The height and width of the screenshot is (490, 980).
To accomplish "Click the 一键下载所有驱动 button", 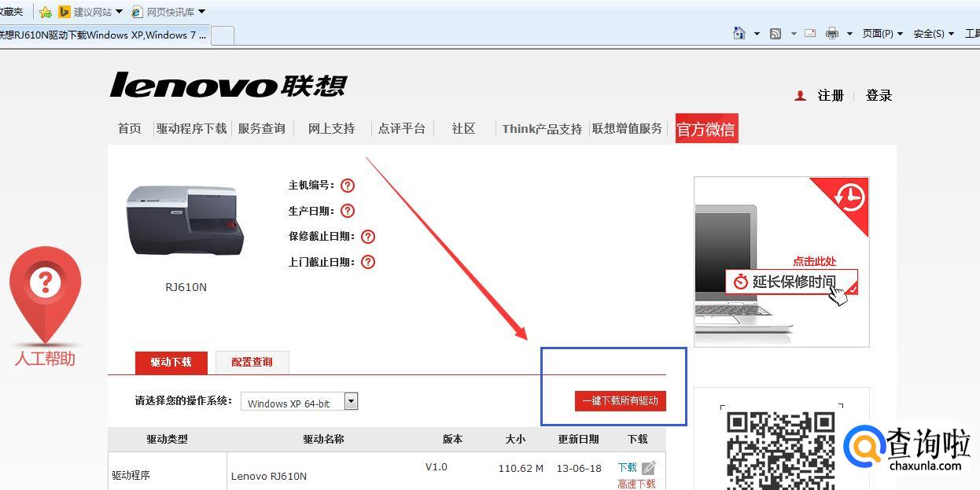I will 621,401.
